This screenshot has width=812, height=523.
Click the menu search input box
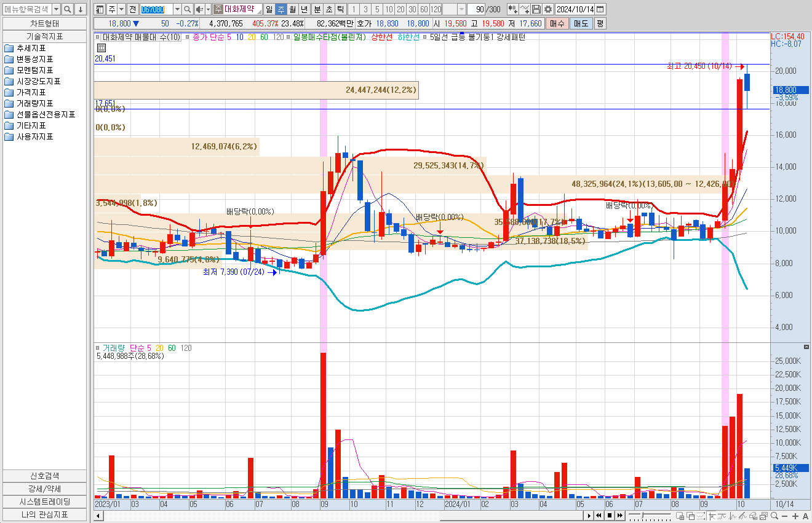point(27,9)
